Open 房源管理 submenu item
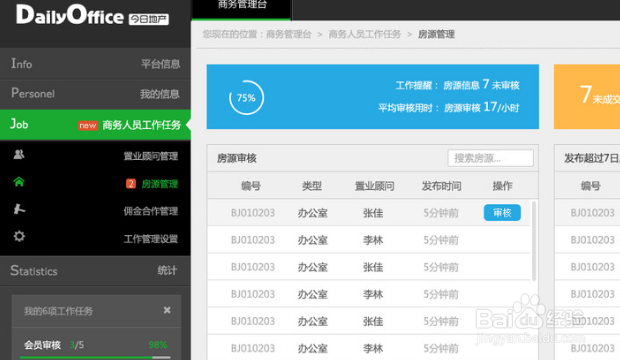620x360 pixels. (x=160, y=184)
